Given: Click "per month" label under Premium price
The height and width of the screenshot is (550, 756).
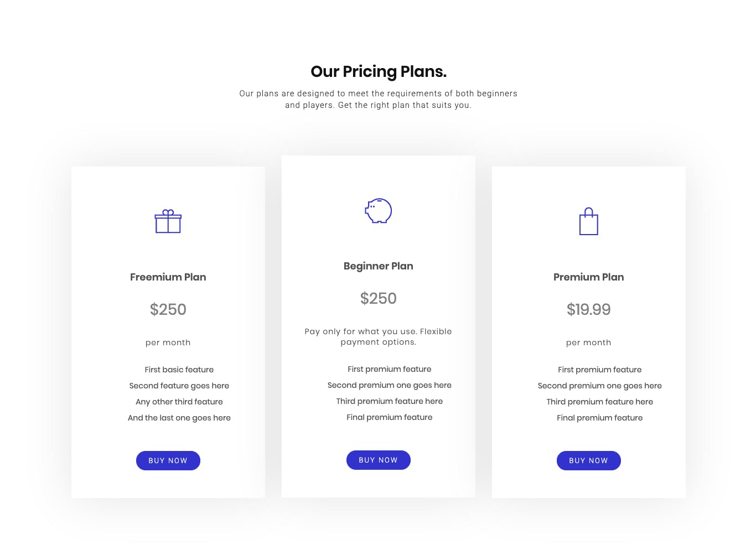Looking at the screenshot, I should pyautogui.click(x=589, y=343).
